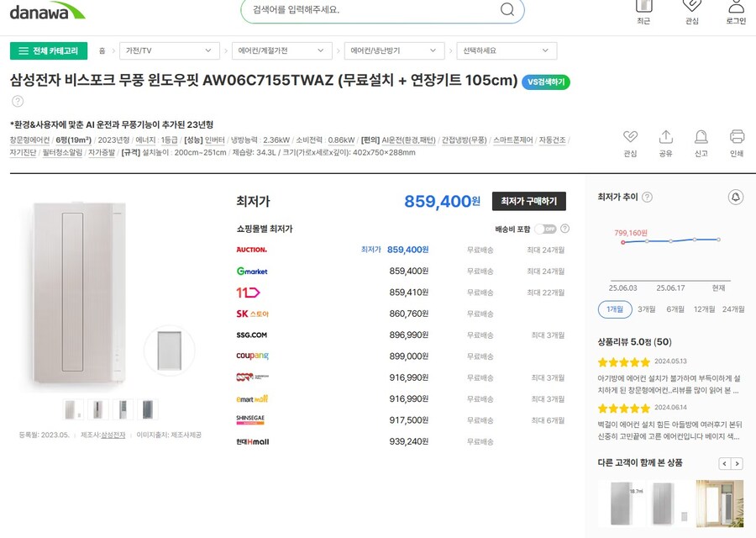756x538 pixels.
Task: Click the 삼성전자 manufacturer link
Action: (113, 435)
